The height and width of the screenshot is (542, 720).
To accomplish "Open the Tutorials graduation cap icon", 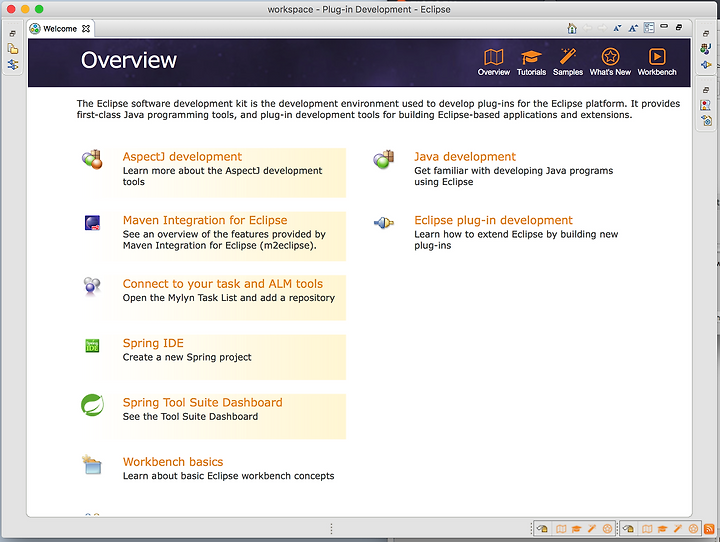I will (x=531, y=57).
